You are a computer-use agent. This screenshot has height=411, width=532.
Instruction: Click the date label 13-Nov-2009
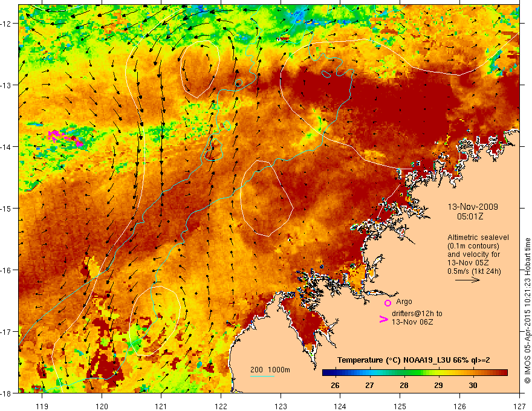click(473, 207)
